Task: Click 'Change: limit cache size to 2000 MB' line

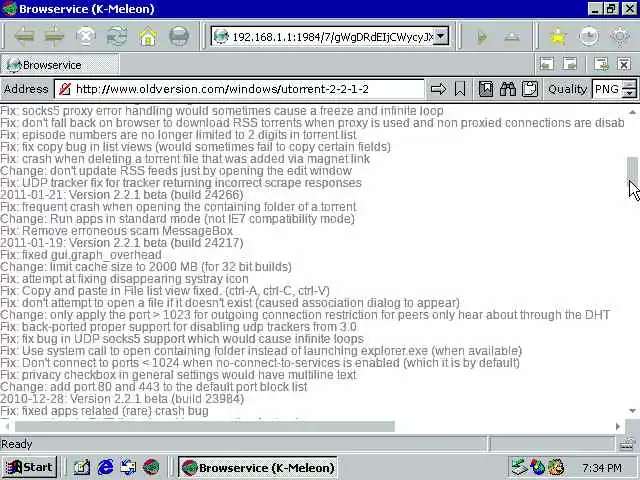Action: (146, 267)
